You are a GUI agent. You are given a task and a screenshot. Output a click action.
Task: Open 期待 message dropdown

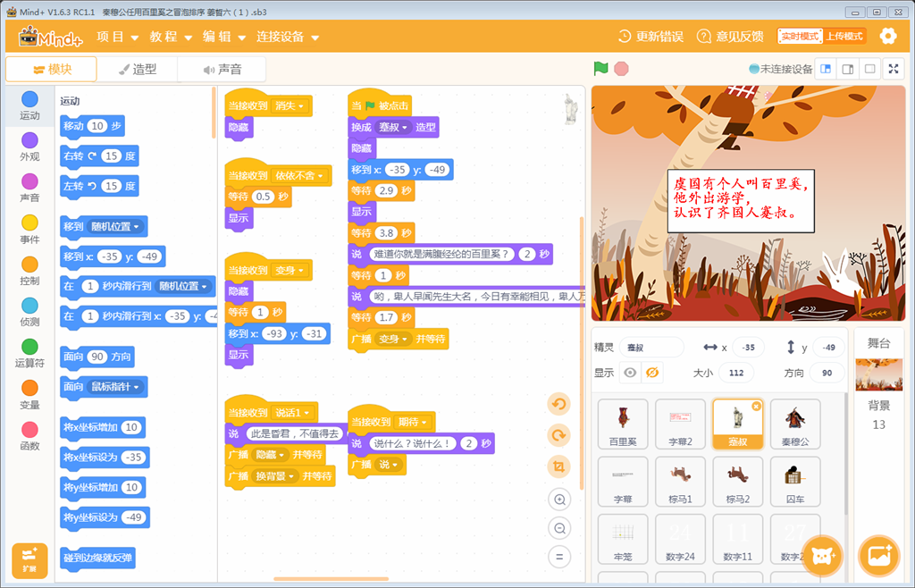[414, 422]
